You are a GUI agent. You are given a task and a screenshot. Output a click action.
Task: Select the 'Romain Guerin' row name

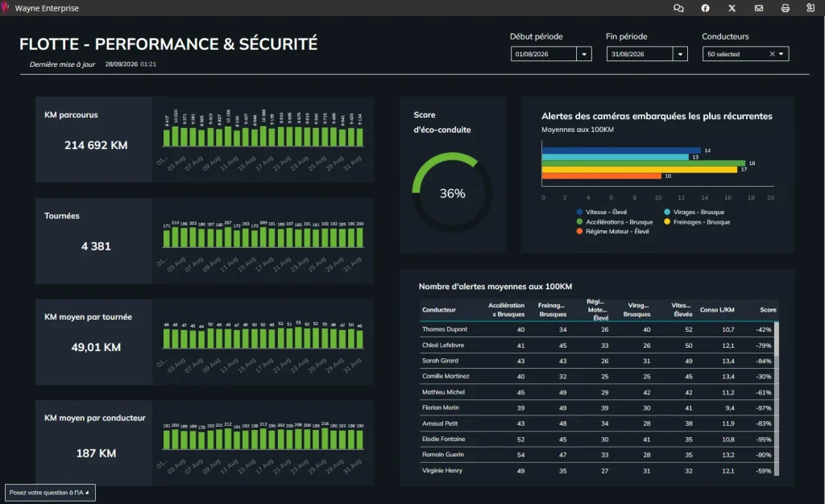pyautogui.click(x=443, y=454)
